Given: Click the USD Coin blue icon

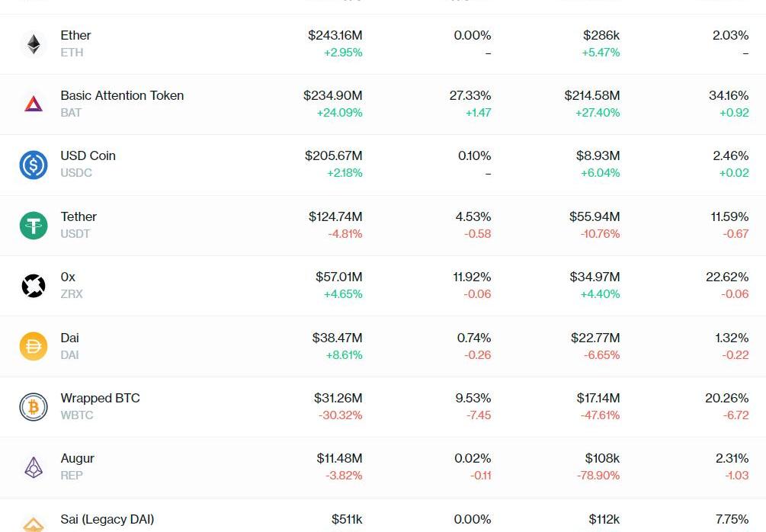Looking at the screenshot, I should [x=34, y=165].
